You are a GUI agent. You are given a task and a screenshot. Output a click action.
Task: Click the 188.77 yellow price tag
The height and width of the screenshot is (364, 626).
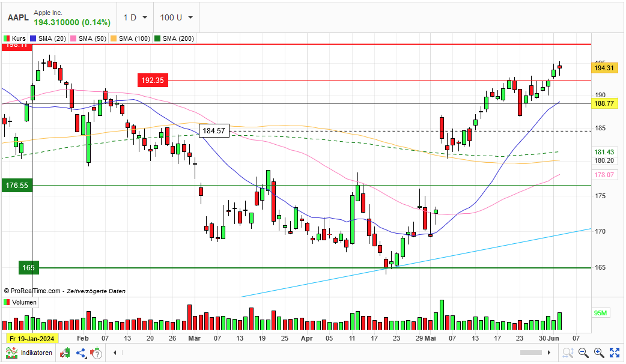click(x=604, y=103)
